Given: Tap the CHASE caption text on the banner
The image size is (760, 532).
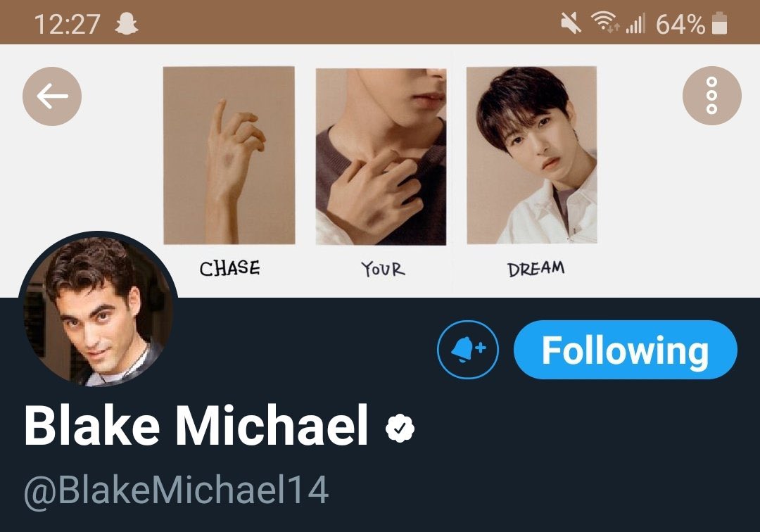Looking at the screenshot, I should click(x=229, y=268).
